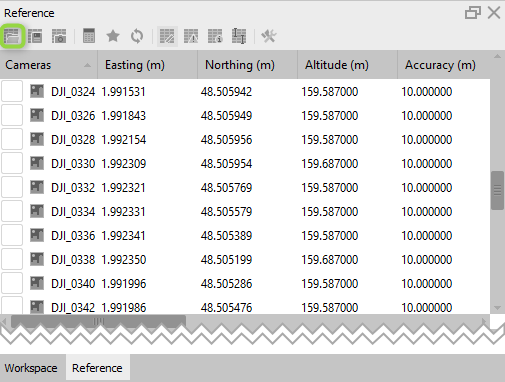This screenshot has height=382, width=505.
Task: Check the box for DJI_0330
Action: coord(12,163)
